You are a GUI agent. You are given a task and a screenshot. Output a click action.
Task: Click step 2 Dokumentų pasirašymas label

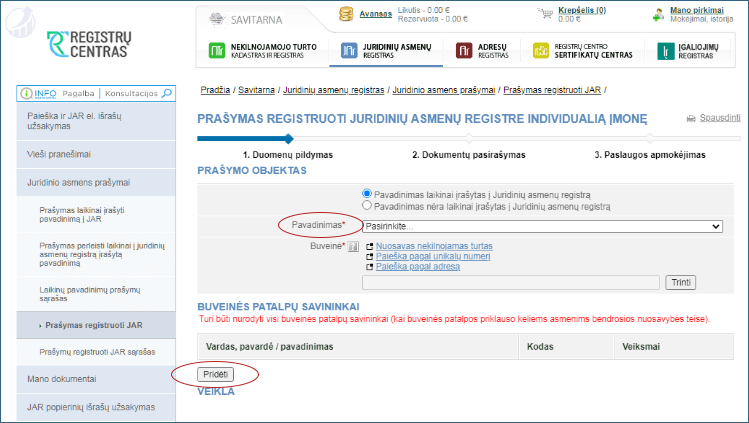pyautogui.click(x=469, y=155)
